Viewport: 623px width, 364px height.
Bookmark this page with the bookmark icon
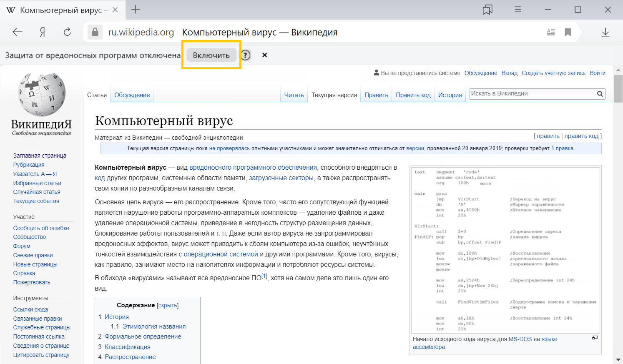click(568, 32)
